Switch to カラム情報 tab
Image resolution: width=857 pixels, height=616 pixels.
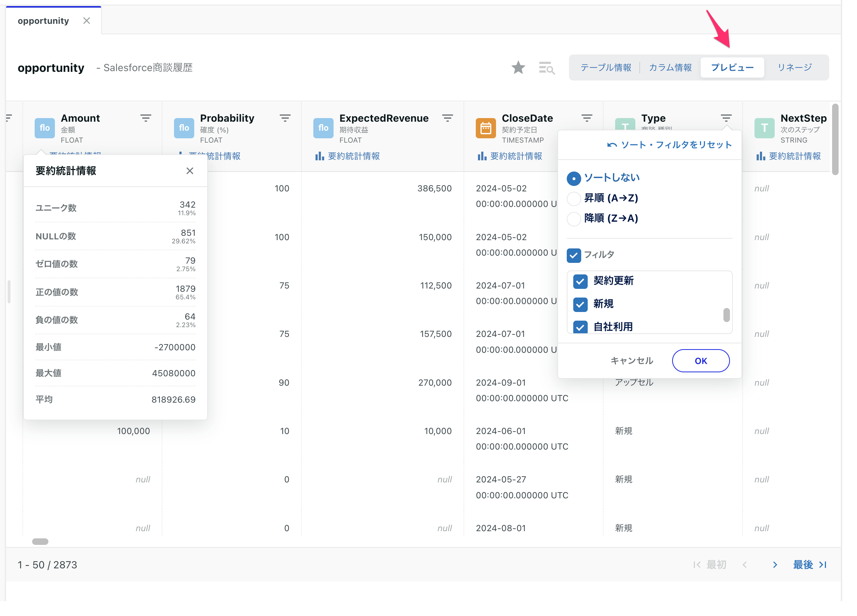pyautogui.click(x=670, y=68)
